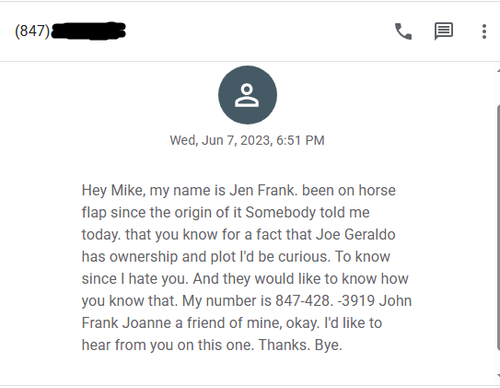
Task: Click the -3919 John text in transcript
Action: click(x=375, y=301)
